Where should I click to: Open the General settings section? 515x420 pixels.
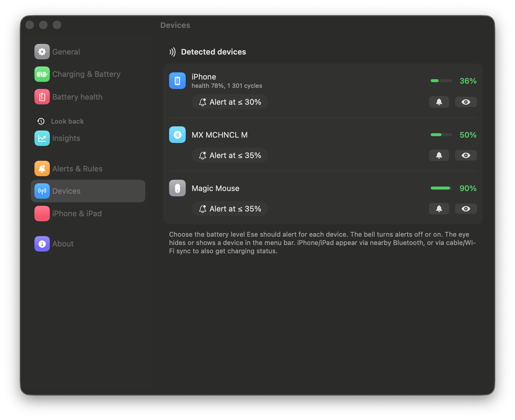click(88, 52)
